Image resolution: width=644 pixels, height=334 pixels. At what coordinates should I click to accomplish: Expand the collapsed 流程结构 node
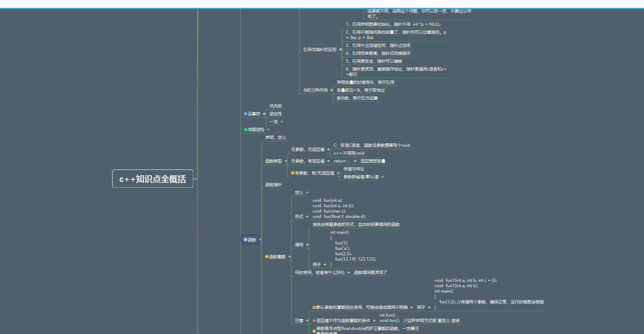click(x=268, y=130)
